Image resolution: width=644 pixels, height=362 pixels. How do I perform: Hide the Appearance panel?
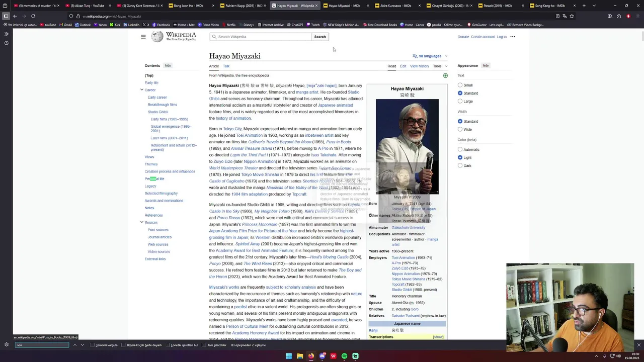486,65
